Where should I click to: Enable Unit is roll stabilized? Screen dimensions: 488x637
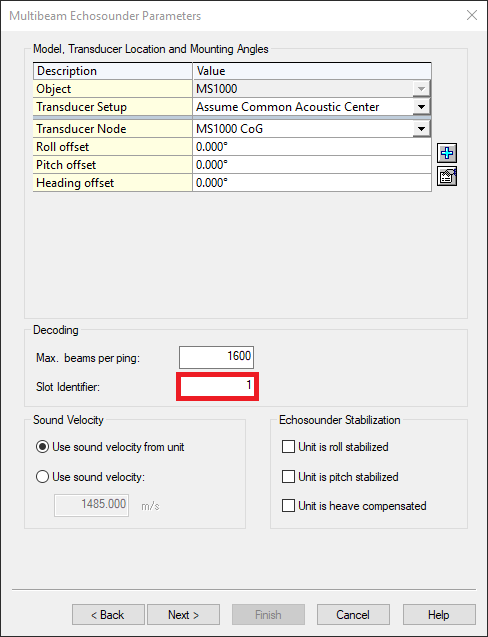click(288, 447)
